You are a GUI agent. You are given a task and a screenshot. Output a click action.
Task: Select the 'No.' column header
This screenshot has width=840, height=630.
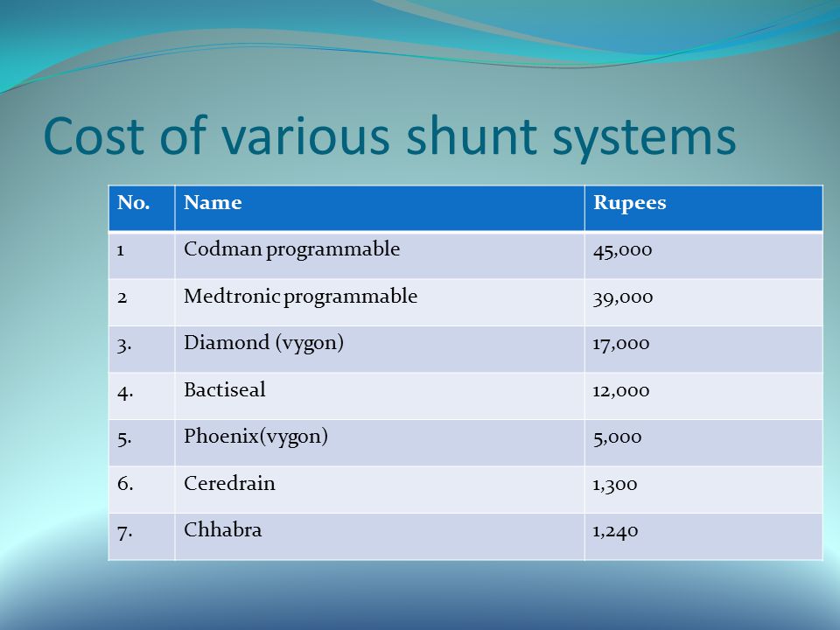142,208
